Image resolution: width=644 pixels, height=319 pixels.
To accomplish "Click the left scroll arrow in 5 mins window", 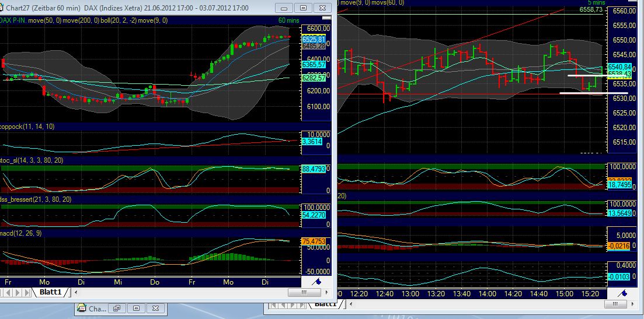I will pyautogui.click(x=351, y=304).
